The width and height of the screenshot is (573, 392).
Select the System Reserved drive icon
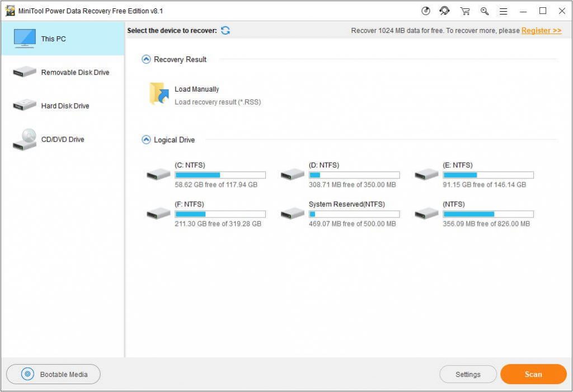click(x=292, y=214)
